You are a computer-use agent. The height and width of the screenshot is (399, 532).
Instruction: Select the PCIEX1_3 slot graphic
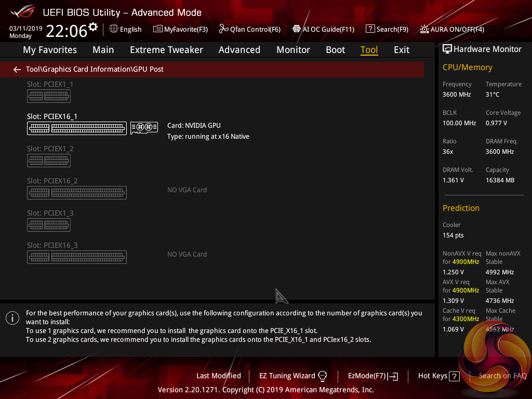click(49, 225)
